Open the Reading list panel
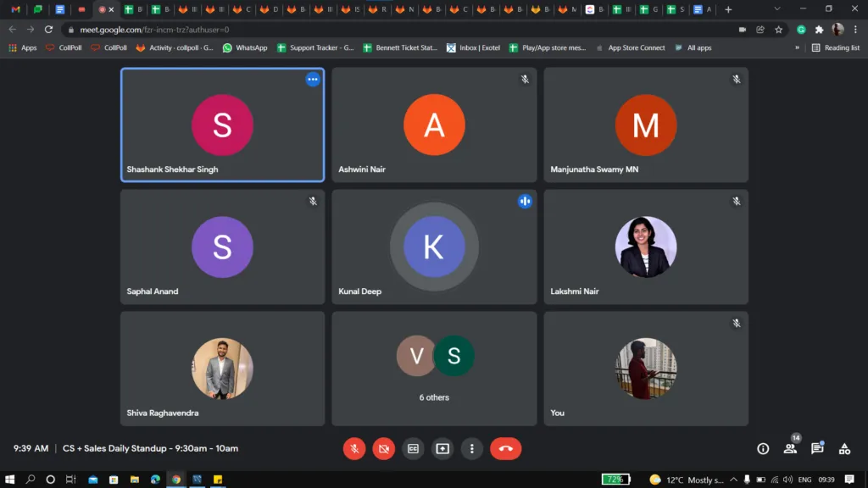Screen dimensions: 868x488 836,48
